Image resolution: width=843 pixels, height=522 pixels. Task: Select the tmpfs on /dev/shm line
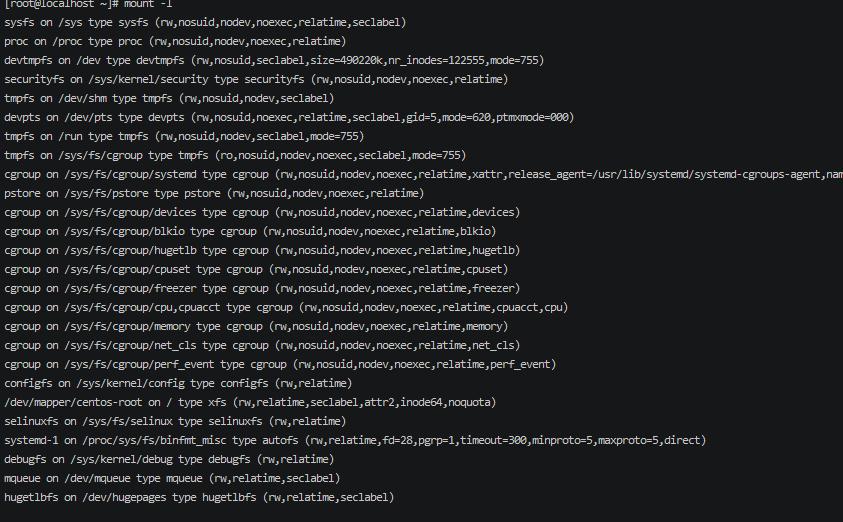(x=169, y=98)
